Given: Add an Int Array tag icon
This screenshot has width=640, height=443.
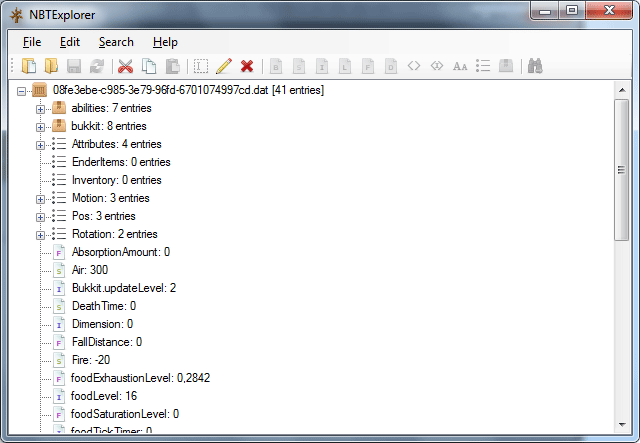Looking at the screenshot, I should pyautogui.click(x=437, y=66).
